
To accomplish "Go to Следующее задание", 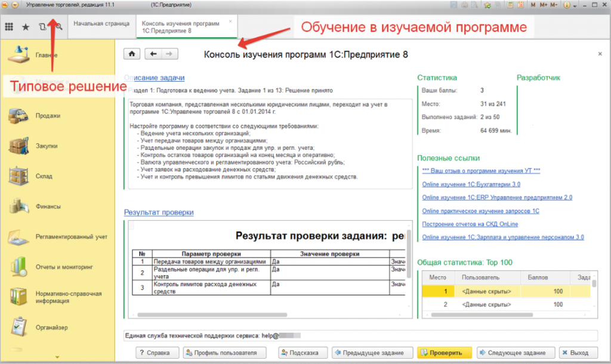I will pyautogui.click(x=516, y=353).
